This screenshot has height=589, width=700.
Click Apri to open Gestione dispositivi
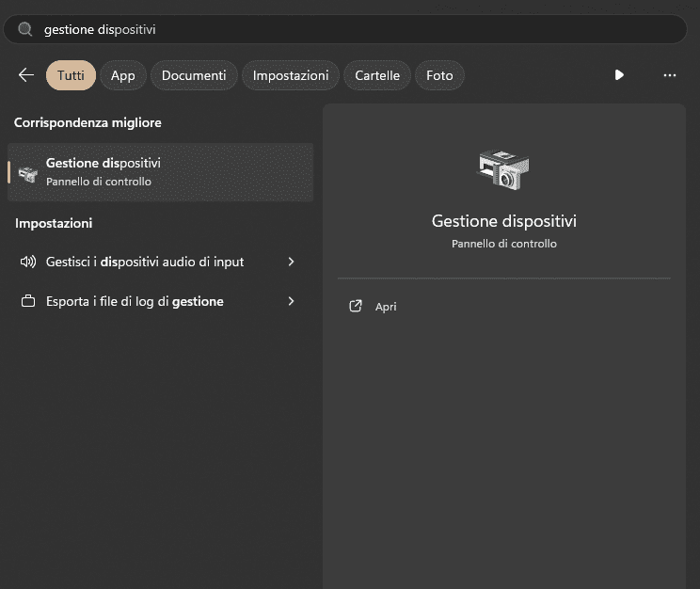[x=386, y=307]
